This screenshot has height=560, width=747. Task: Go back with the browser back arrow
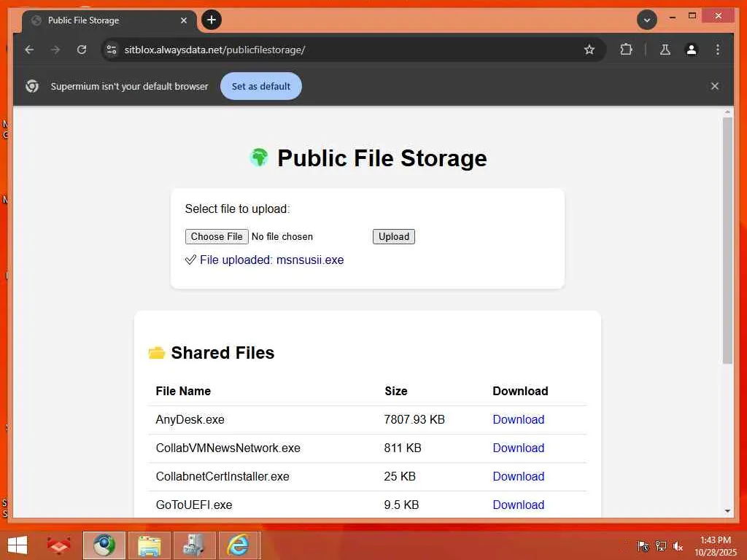pos(29,50)
